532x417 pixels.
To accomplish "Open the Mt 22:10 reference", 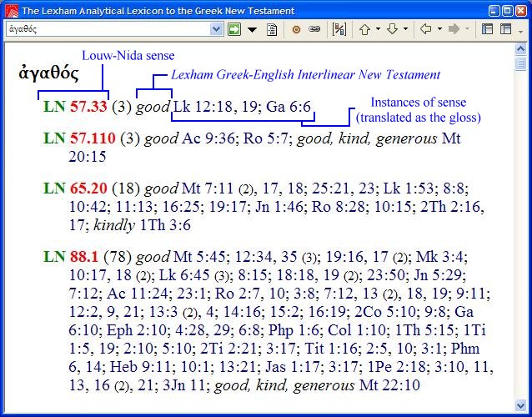I will point(389,385).
